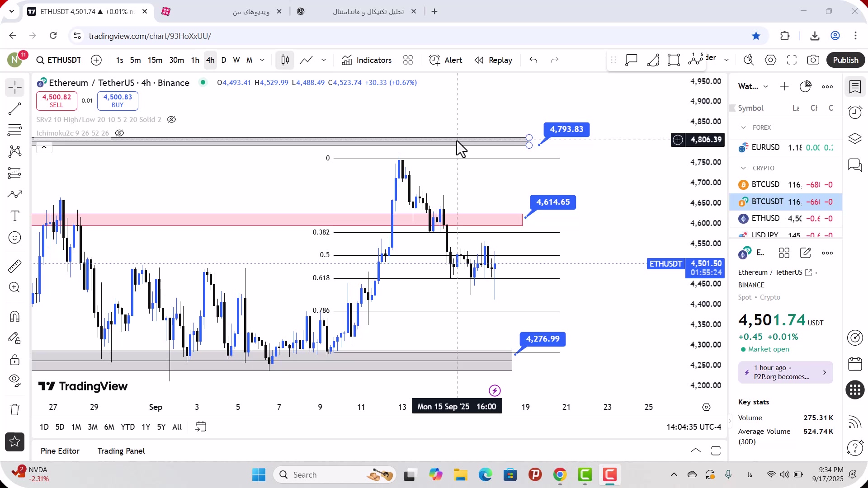The image size is (868, 488).
Task: Open the go to date calendar
Action: pyautogui.click(x=201, y=427)
